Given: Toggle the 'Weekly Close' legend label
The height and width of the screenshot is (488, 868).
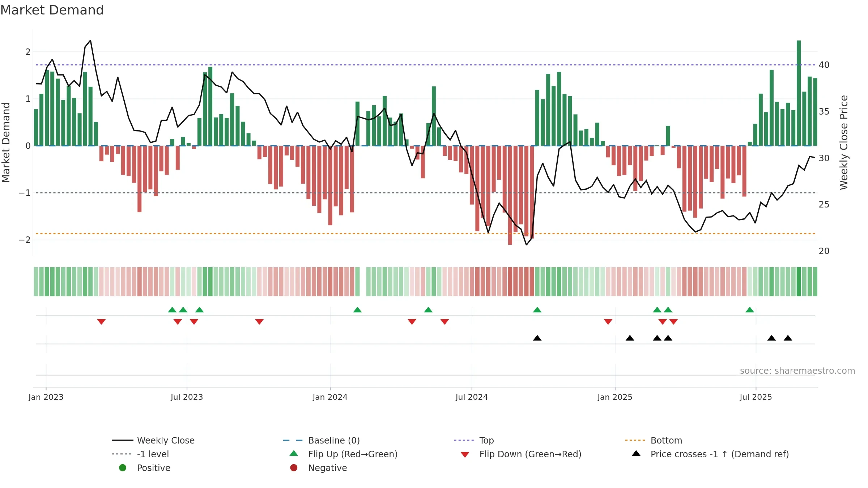Looking at the screenshot, I should pos(166,440).
